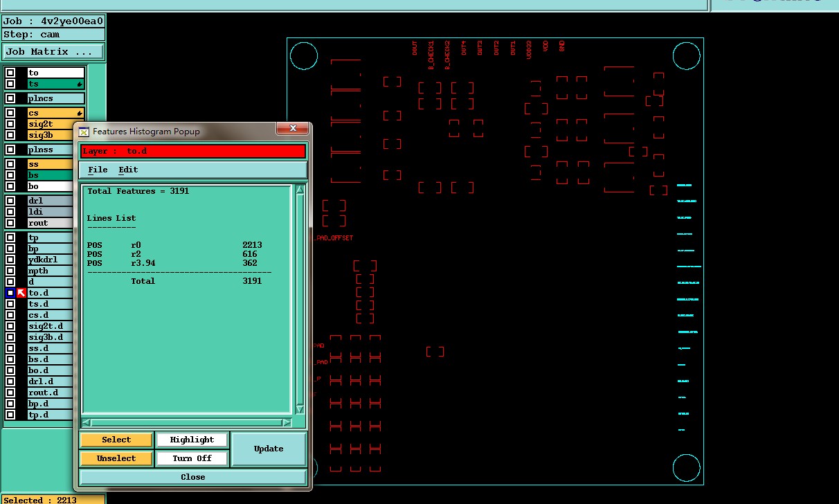Select layer name tp.d
Screen dimensions: 839x504
[x=51, y=415]
